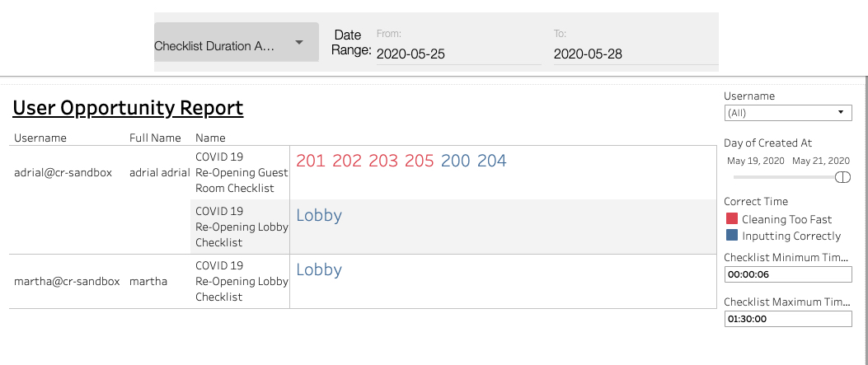Select room 202 in the report
The height and width of the screenshot is (365, 868).
click(347, 161)
